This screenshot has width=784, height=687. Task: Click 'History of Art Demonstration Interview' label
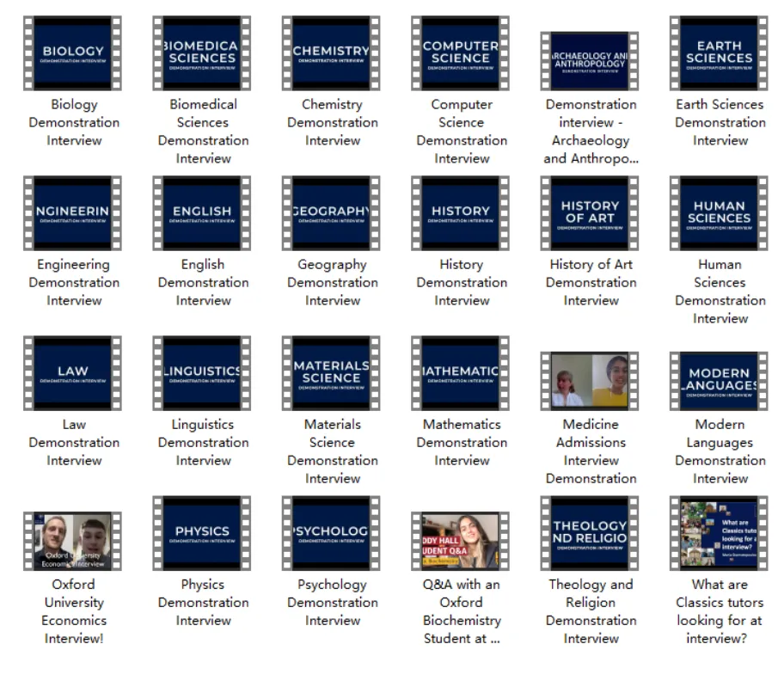coord(591,283)
